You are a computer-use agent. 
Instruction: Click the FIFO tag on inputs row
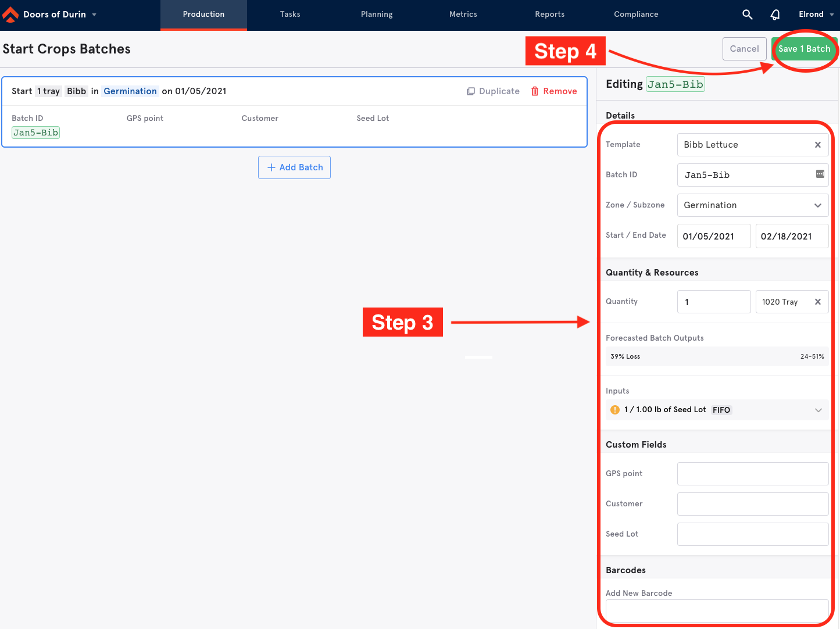click(721, 410)
